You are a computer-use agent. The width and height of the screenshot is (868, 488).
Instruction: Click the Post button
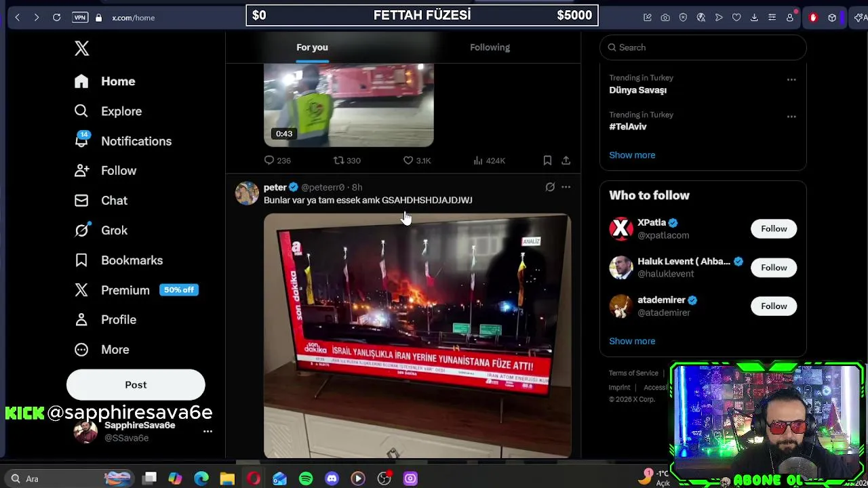[x=136, y=385]
